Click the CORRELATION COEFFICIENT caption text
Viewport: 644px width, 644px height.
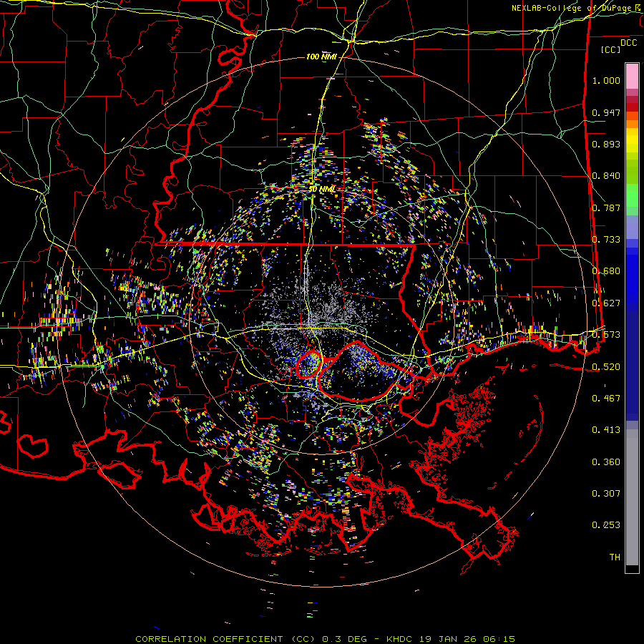(210, 638)
